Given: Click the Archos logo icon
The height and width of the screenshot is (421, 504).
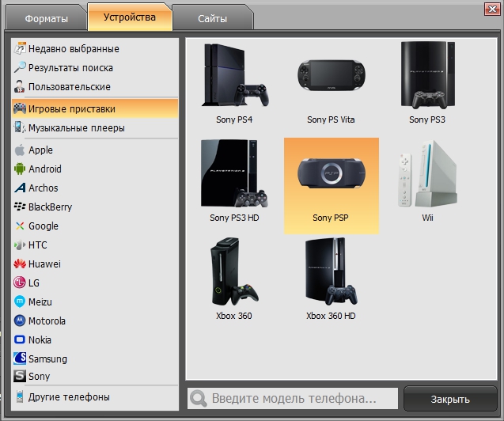Looking at the screenshot, I should coord(20,188).
